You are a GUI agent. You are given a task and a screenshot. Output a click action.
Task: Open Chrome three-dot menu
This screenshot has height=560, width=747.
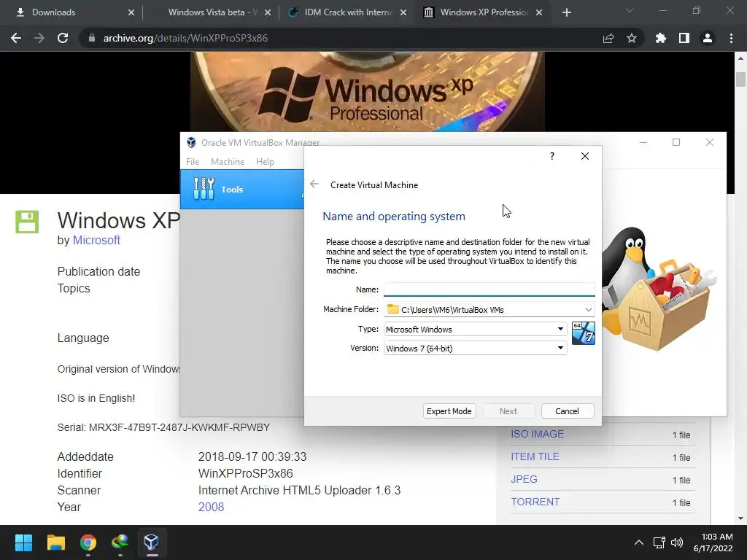click(x=731, y=38)
